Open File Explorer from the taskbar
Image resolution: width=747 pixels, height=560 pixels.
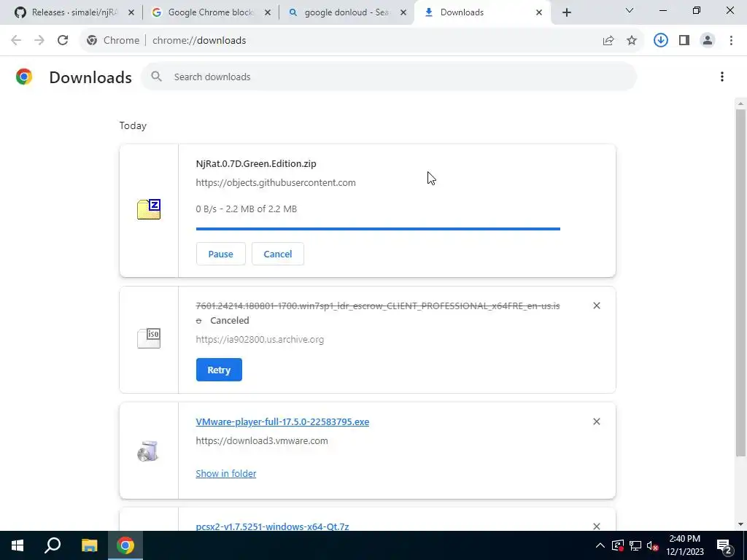click(x=89, y=545)
